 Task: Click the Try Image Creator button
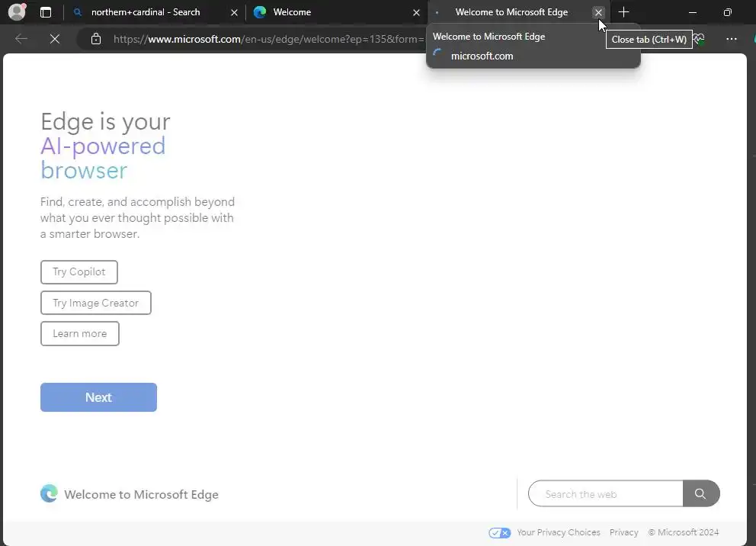point(95,303)
